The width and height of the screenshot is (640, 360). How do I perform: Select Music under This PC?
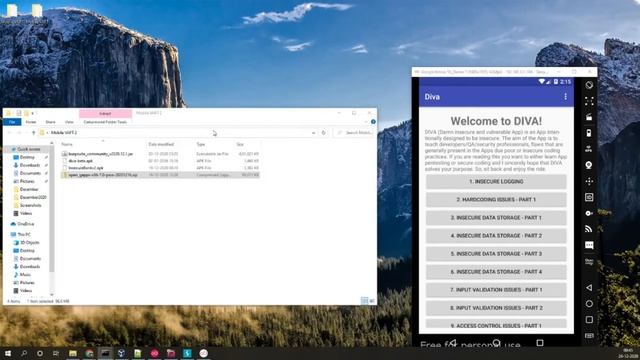click(x=22, y=275)
